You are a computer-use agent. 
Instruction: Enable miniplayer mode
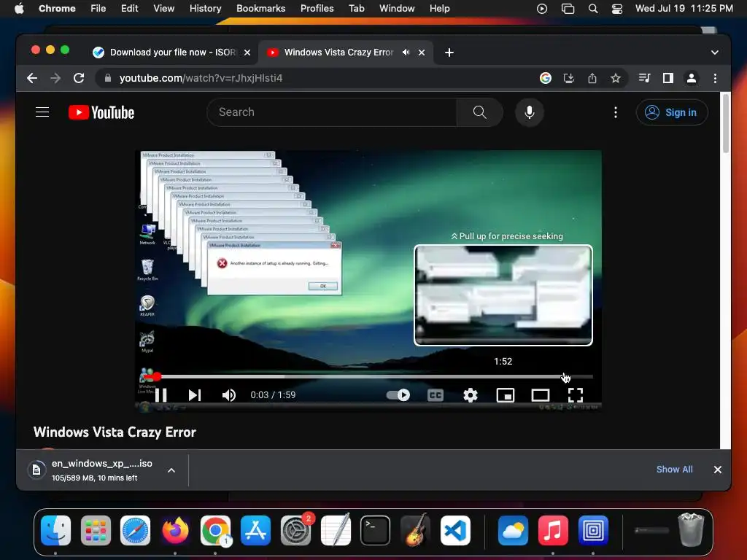506,394
